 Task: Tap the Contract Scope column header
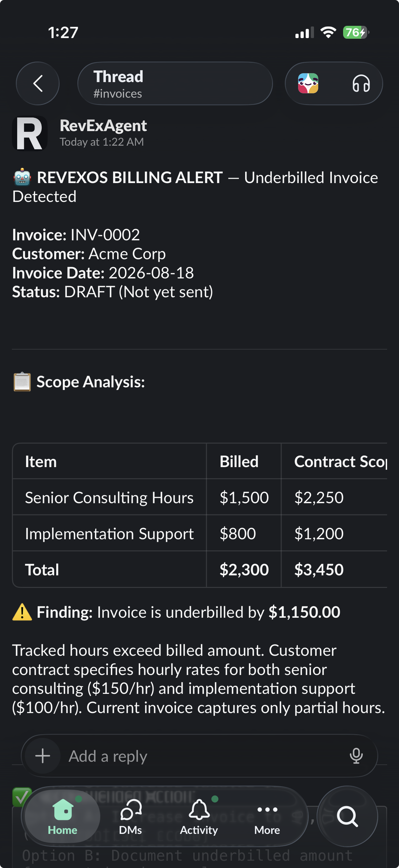click(x=340, y=461)
